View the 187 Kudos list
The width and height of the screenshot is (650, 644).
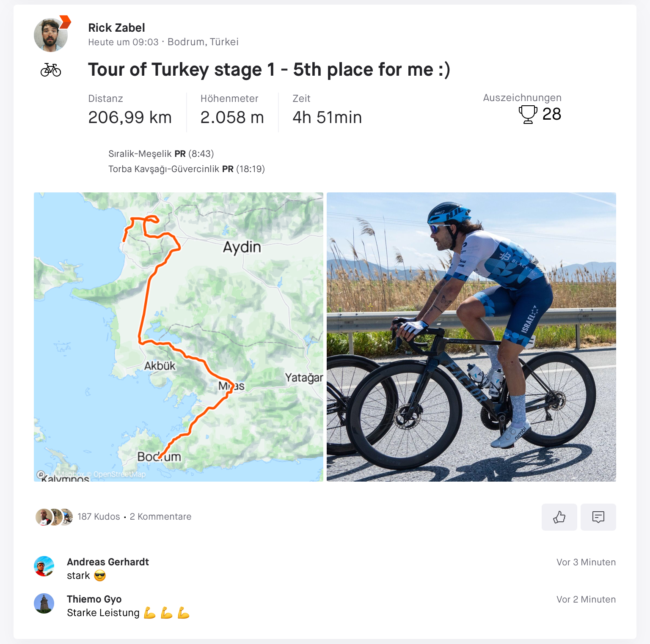tap(99, 517)
